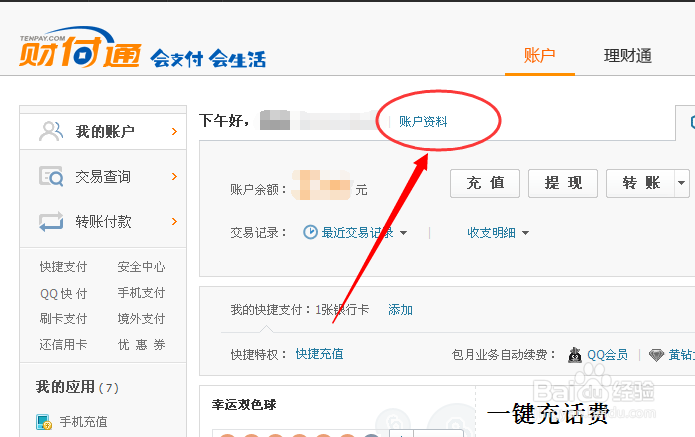The width and height of the screenshot is (695, 437).
Task: Expand the 交易查询 orange chevron
Action: [174, 177]
